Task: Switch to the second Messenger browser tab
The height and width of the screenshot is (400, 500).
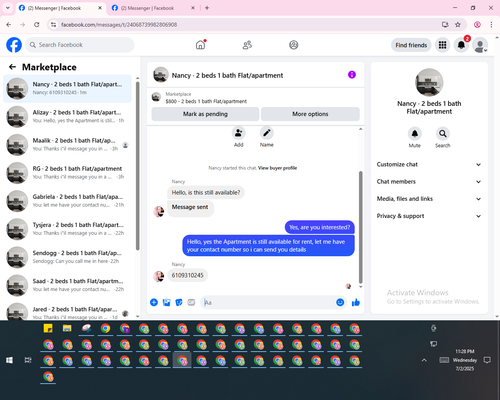Action: point(151,8)
